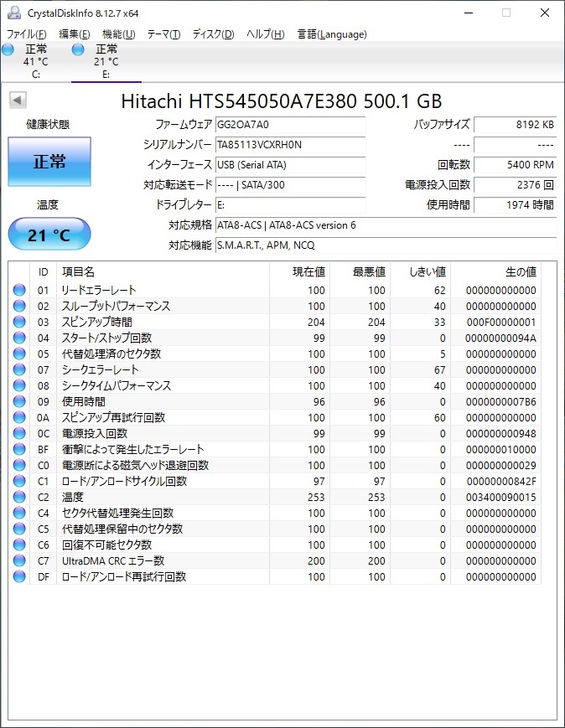Click the 対応機能 field S.M.A.R.T., APM, NCQ

(x=386, y=245)
